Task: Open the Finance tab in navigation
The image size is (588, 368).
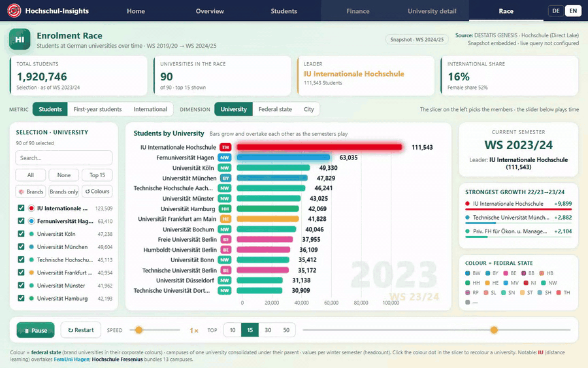Action: pyautogui.click(x=358, y=11)
